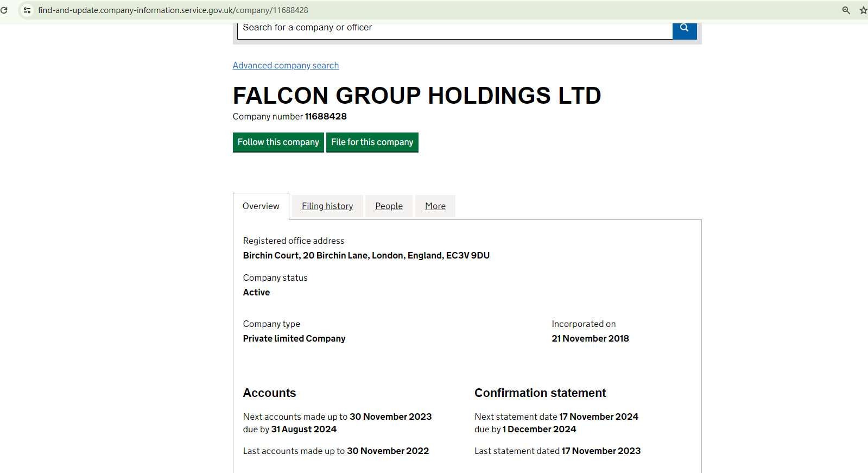Open site information icon beside the URL
The width and height of the screenshot is (868, 473).
(x=27, y=10)
